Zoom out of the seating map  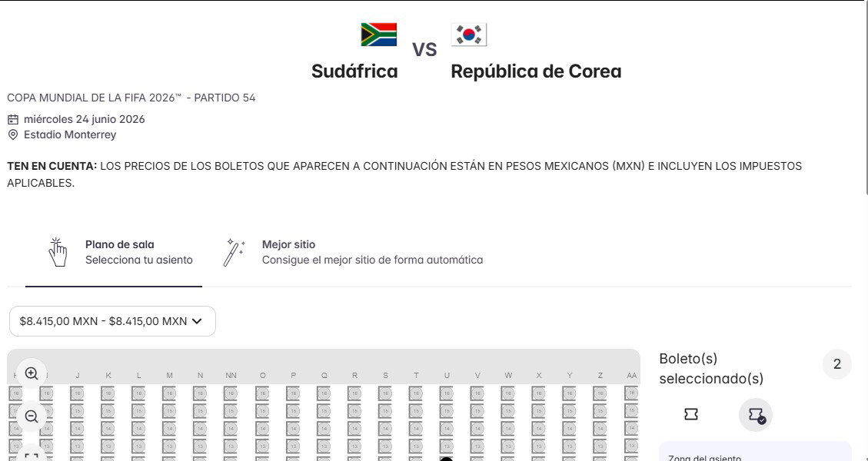pos(32,416)
